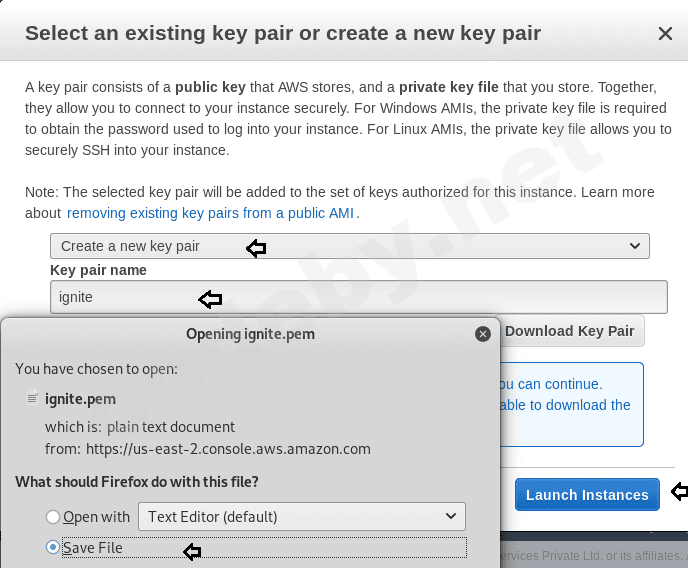The width and height of the screenshot is (688, 568).
Task: Open the 'Create a new key pair' dropdown
Action: 349,246
